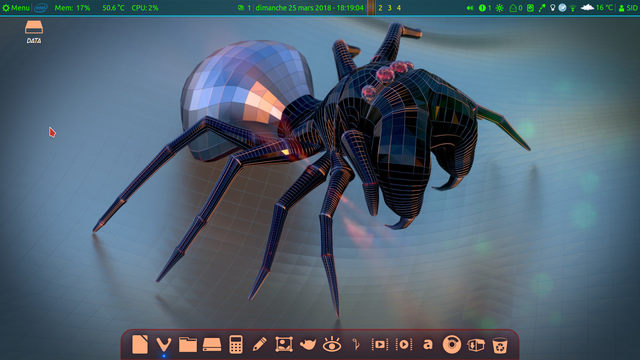Viewport: 640px width, 360px height.
Task: Launch GIMP from the dock
Action: click(x=308, y=345)
